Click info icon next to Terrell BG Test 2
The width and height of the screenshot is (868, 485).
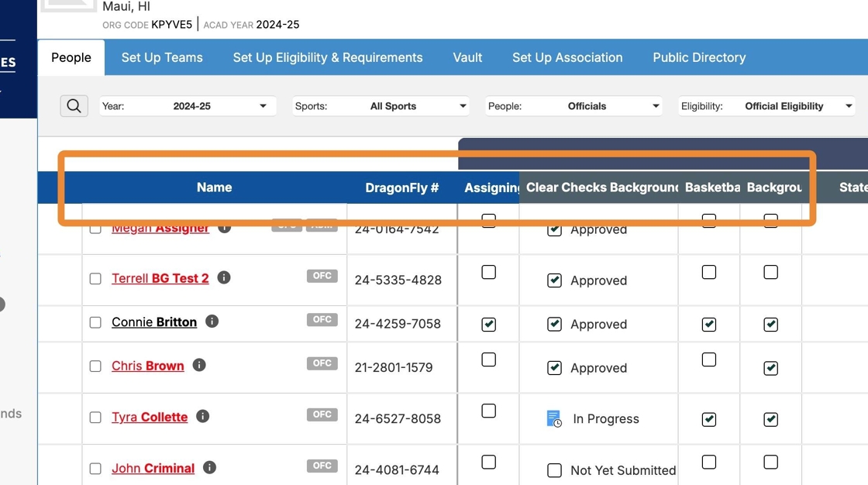pos(224,277)
